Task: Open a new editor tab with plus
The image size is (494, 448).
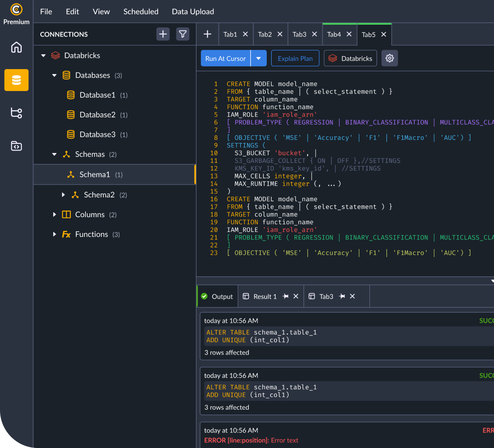Action: point(207,34)
